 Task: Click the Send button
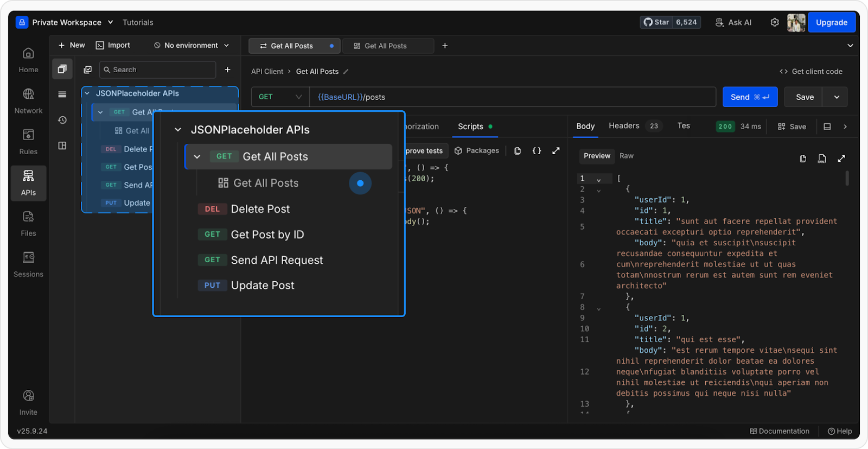click(749, 97)
